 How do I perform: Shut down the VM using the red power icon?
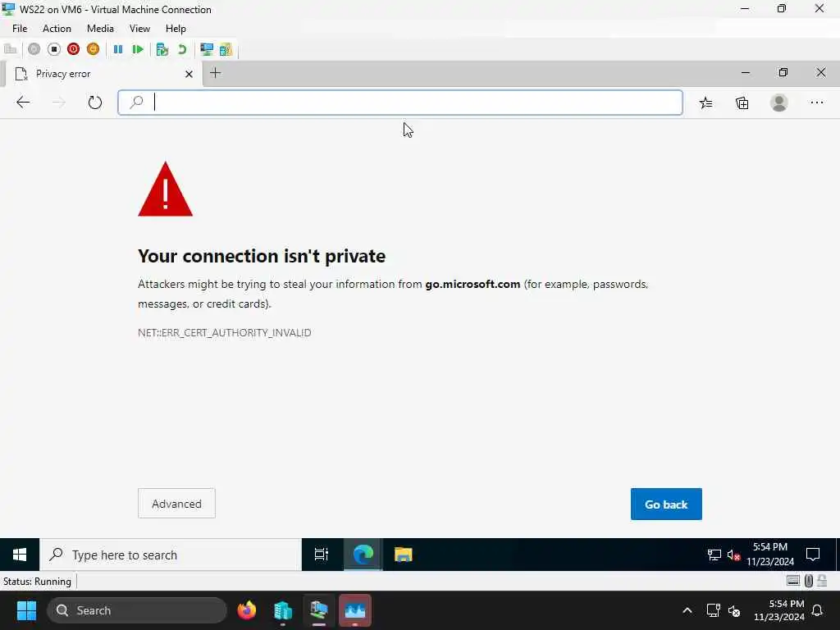click(x=73, y=49)
